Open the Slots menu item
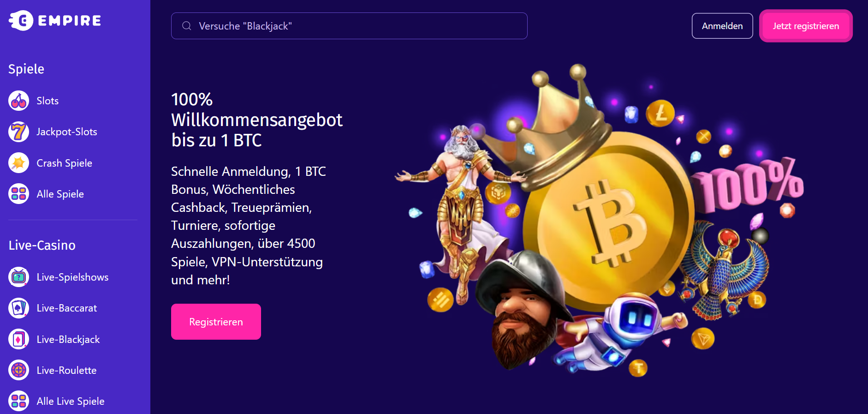868x414 pixels. (x=48, y=101)
